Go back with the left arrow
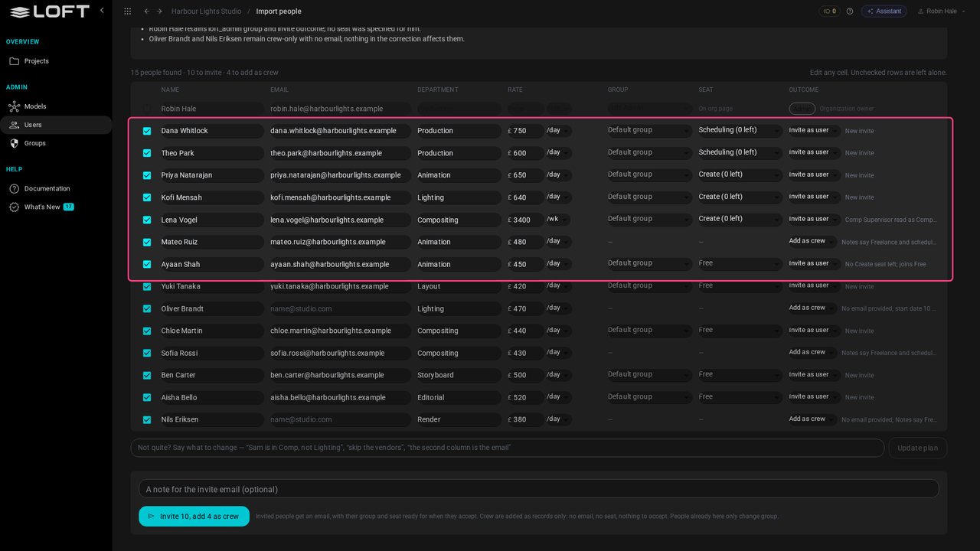Viewport: 980px width, 551px height. (x=146, y=11)
